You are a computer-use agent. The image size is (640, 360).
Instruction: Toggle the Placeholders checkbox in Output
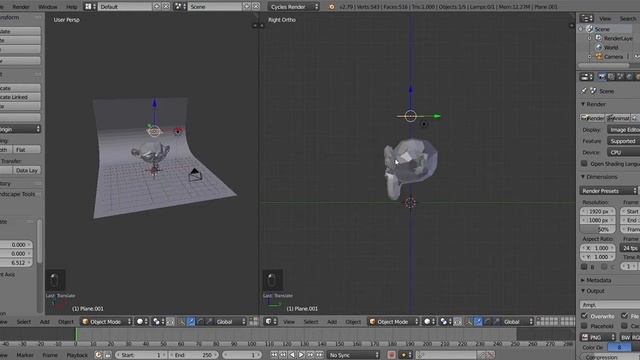pyautogui.click(x=584, y=326)
